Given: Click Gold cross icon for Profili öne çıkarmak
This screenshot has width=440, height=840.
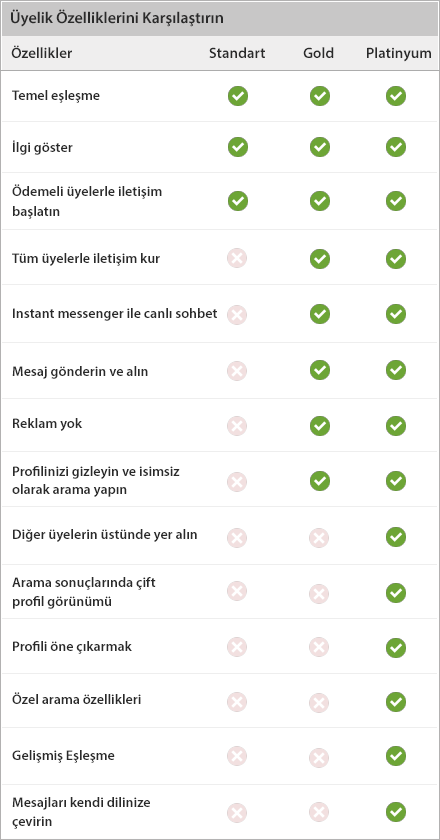Looking at the screenshot, I should tap(319, 647).
